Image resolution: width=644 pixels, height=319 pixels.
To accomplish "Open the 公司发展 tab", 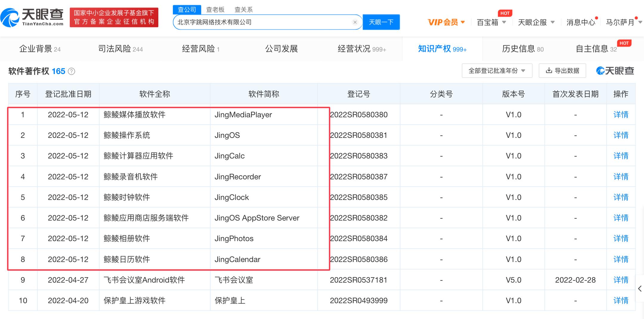I will [x=281, y=49].
